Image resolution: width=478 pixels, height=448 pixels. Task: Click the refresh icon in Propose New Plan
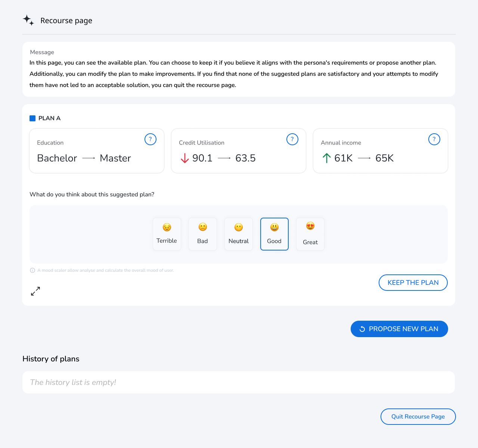362,329
